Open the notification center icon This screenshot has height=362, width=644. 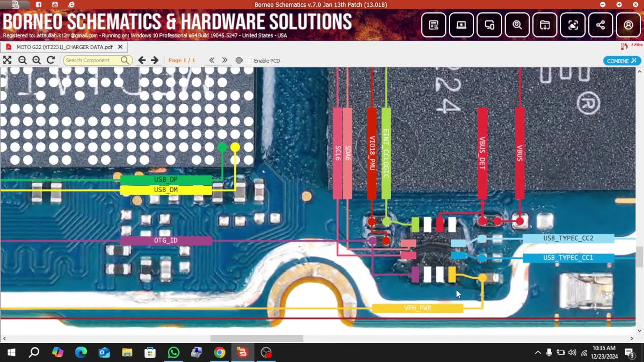coord(629,352)
